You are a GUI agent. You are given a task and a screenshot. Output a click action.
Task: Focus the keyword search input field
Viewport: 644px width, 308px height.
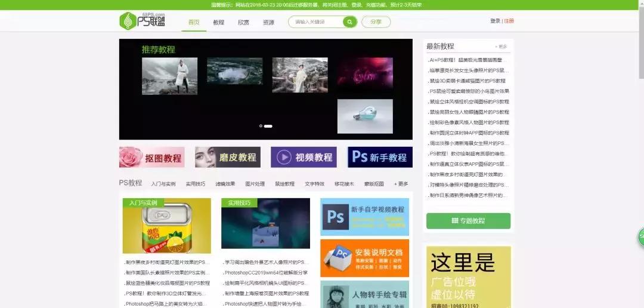[x=315, y=22]
